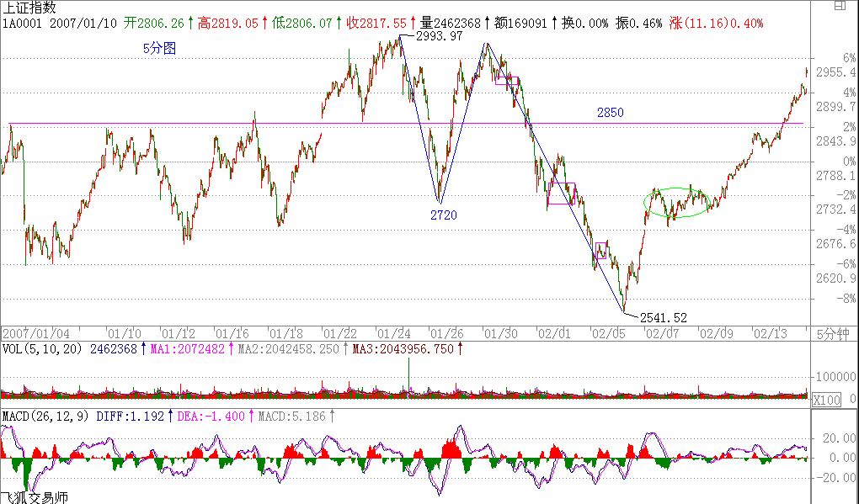Click the MA1 volume average value
Viewport: 859px width, 504px height.
(x=189, y=348)
